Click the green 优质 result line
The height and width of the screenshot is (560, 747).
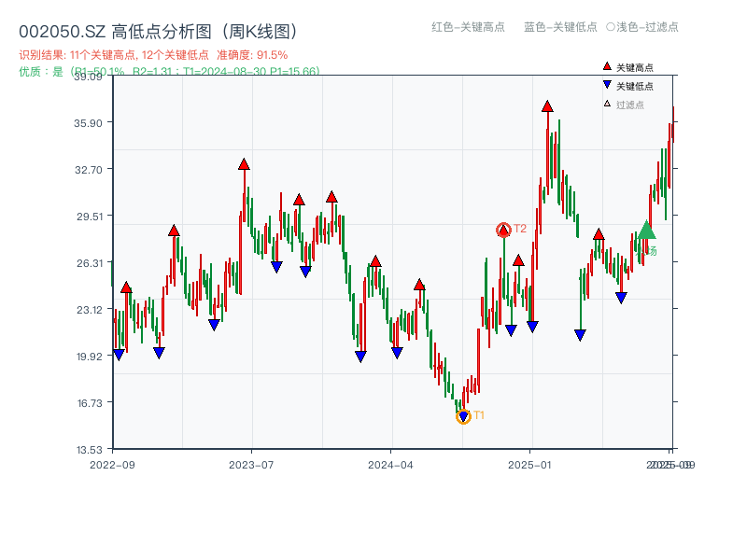(x=169, y=72)
